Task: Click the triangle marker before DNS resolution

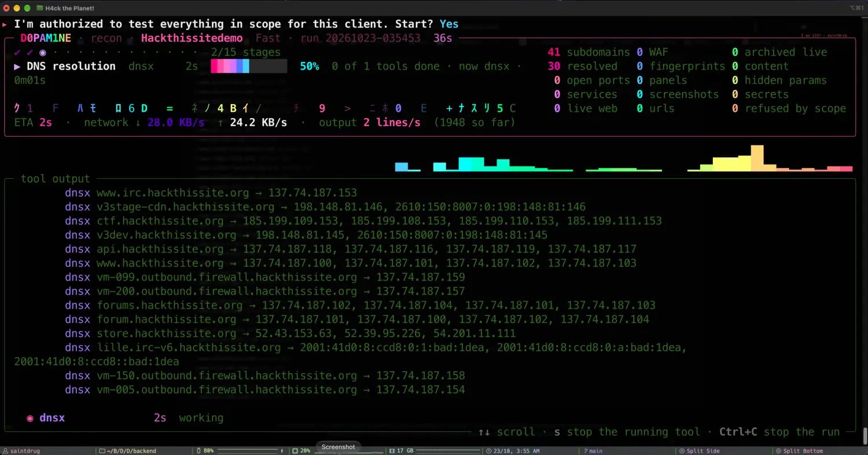Action: [17, 67]
